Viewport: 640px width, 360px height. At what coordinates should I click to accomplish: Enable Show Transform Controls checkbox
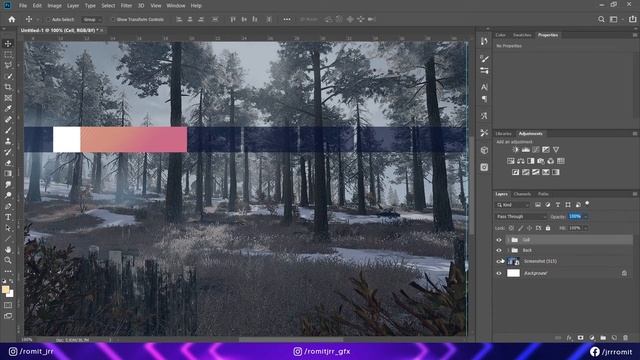(x=113, y=19)
